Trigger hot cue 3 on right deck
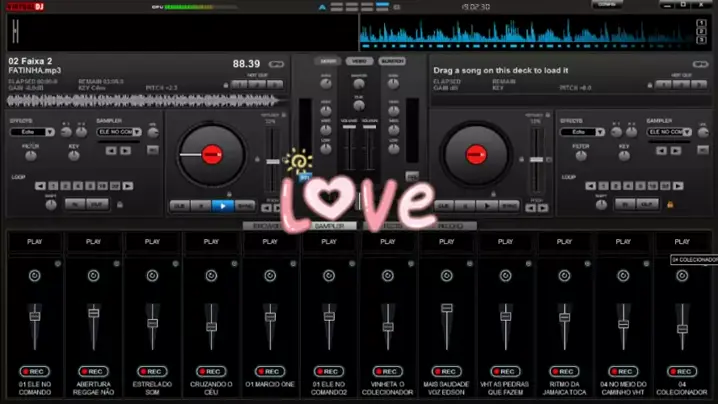The height and width of the screenshot is (404, 718). 699,85
